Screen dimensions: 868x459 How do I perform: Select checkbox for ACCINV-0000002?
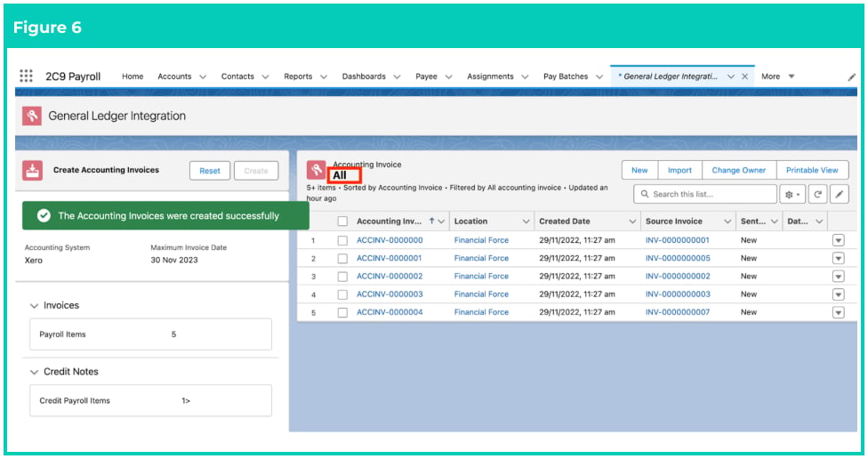click(342, 277)
